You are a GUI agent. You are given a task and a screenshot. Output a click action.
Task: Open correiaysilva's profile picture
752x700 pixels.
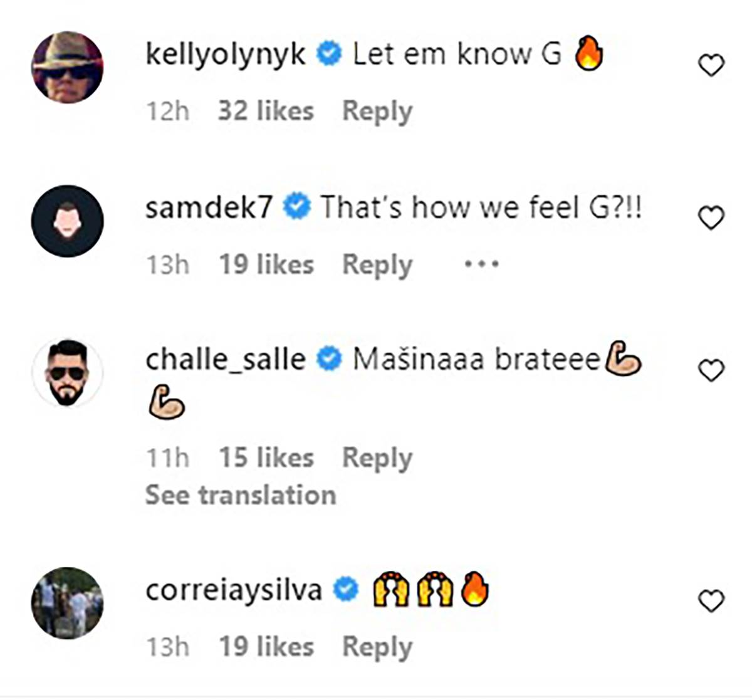coord(67,603)
